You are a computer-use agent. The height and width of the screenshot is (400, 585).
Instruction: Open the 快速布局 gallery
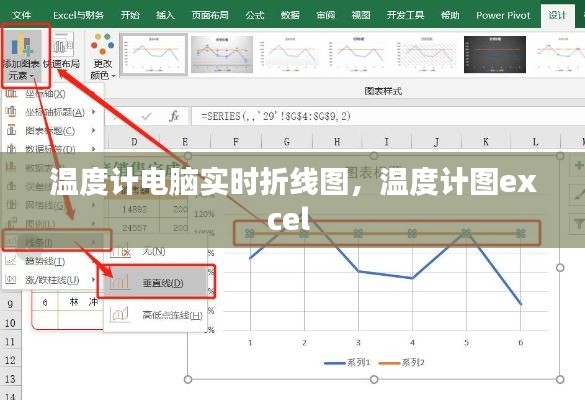click(62, 52)
